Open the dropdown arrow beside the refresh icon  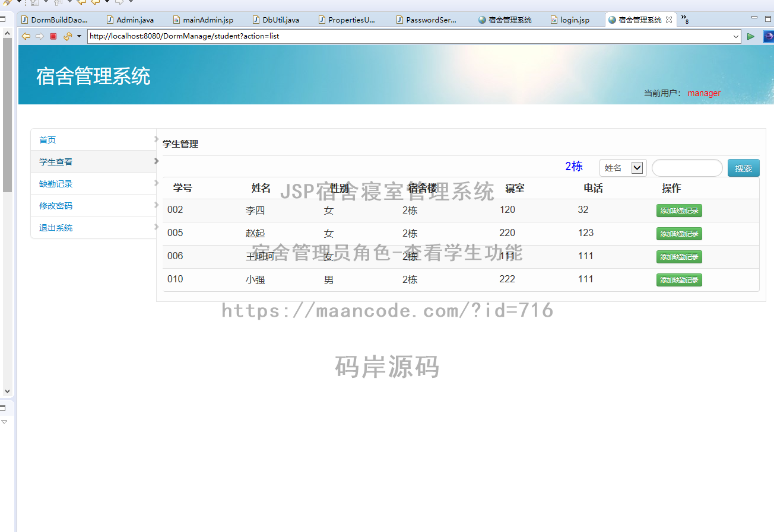(79, 36)
